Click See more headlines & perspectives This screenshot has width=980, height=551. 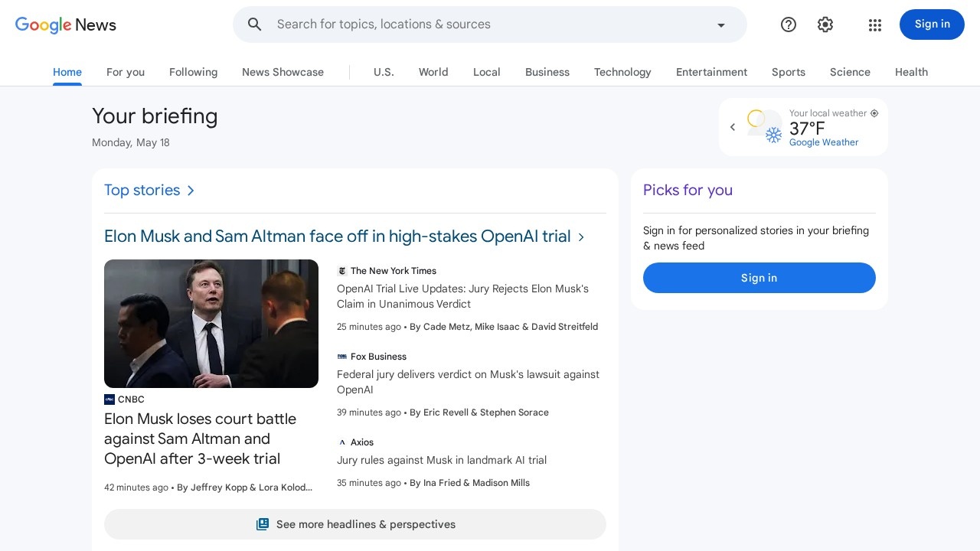[x=355, y=524]
